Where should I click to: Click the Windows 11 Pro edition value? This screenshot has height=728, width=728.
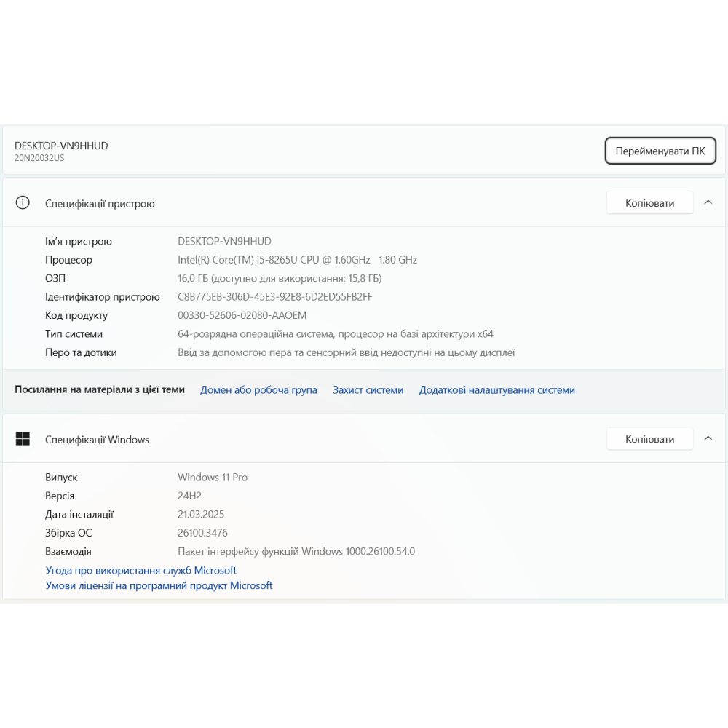click(213, 478)
